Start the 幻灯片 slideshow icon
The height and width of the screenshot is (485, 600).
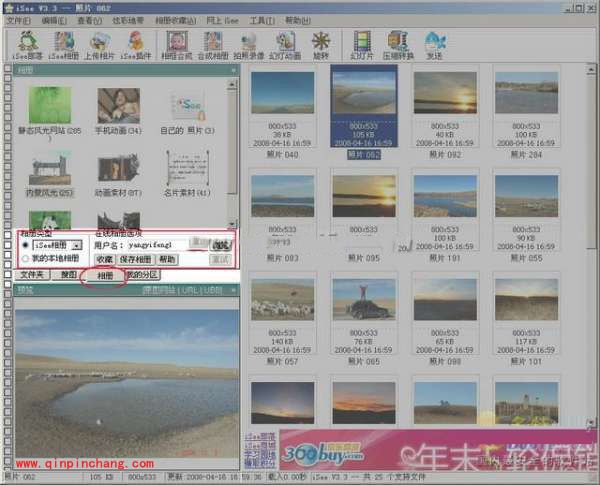tap(362, 45)
